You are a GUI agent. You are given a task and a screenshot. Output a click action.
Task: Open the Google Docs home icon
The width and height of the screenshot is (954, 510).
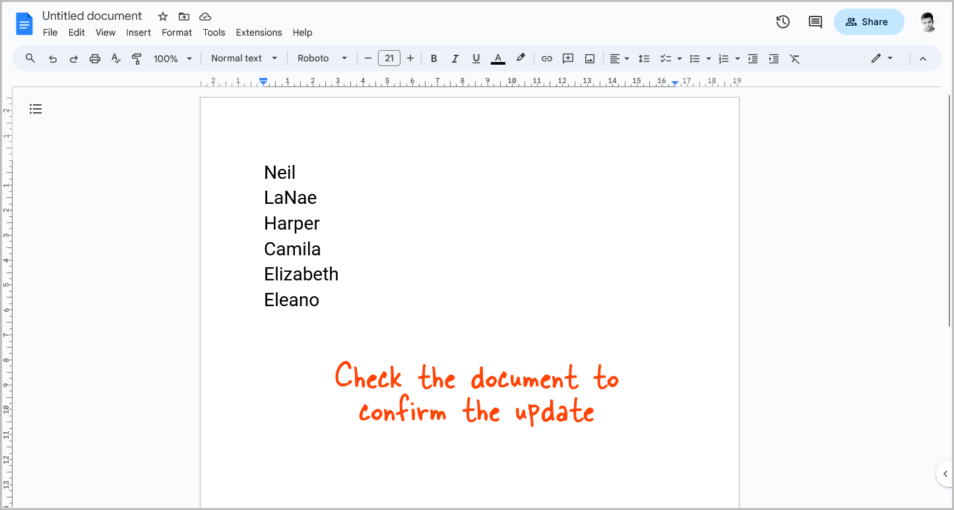pos(24,24)
